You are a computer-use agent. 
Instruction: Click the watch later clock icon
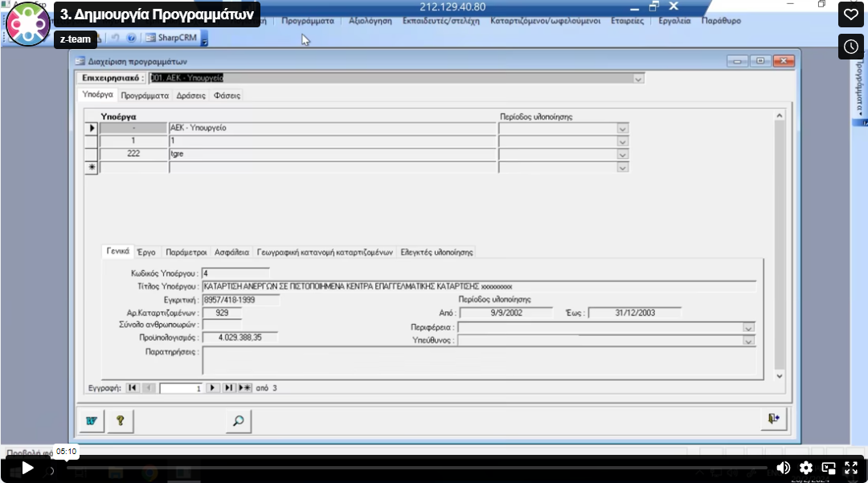[851, 47]
